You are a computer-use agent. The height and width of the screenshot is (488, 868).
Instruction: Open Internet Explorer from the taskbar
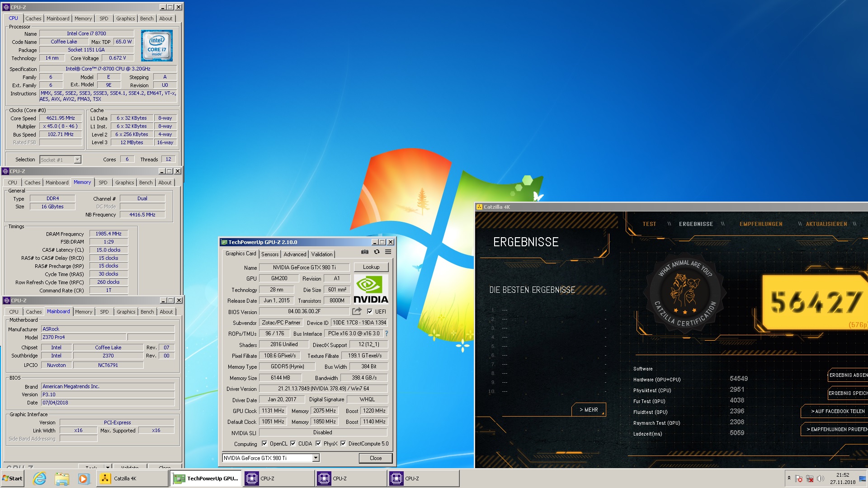(40, 479)
